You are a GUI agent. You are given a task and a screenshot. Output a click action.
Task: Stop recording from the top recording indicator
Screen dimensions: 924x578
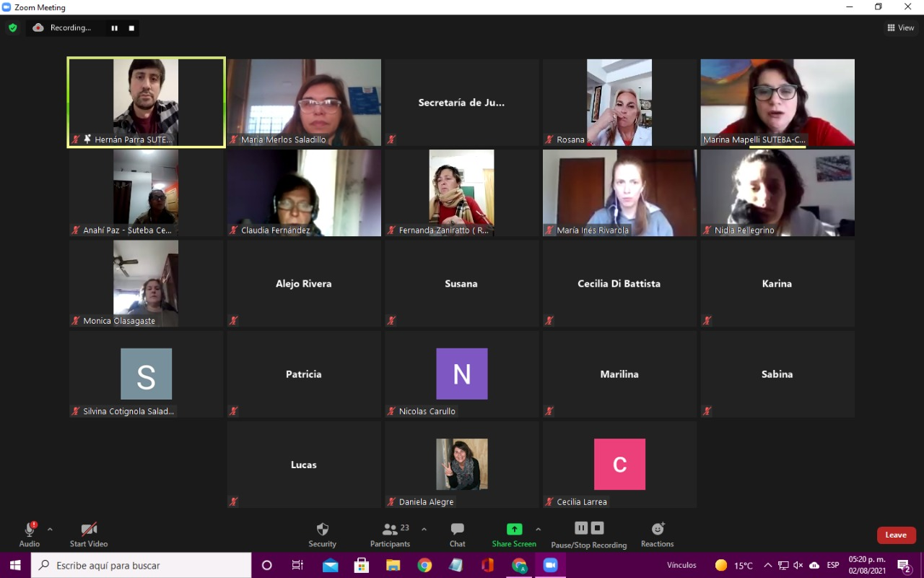coord(131,28)
